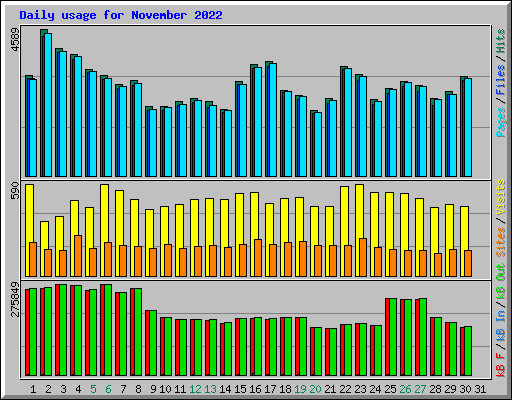
Task: Click day label 3 on the x-axis
Action: 63,389
